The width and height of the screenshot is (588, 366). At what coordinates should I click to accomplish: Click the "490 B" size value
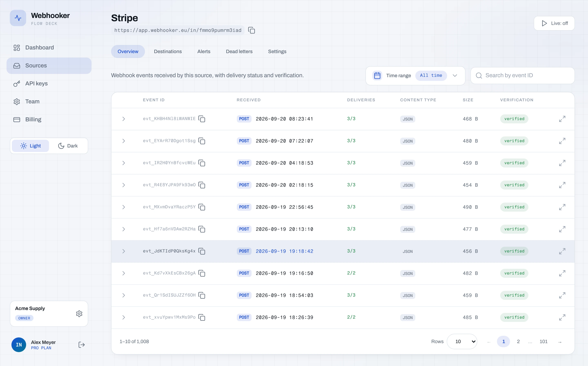pos(470,207)
